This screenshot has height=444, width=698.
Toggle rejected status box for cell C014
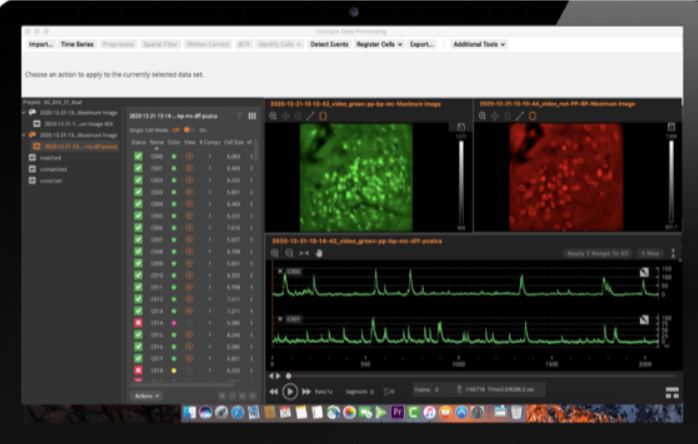138,323
